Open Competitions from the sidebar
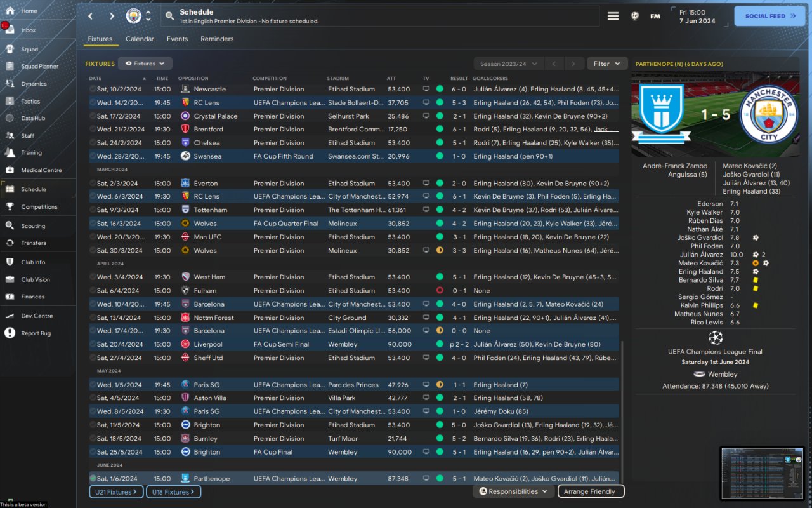Viewport: 812px width, 508px height. 39,206
